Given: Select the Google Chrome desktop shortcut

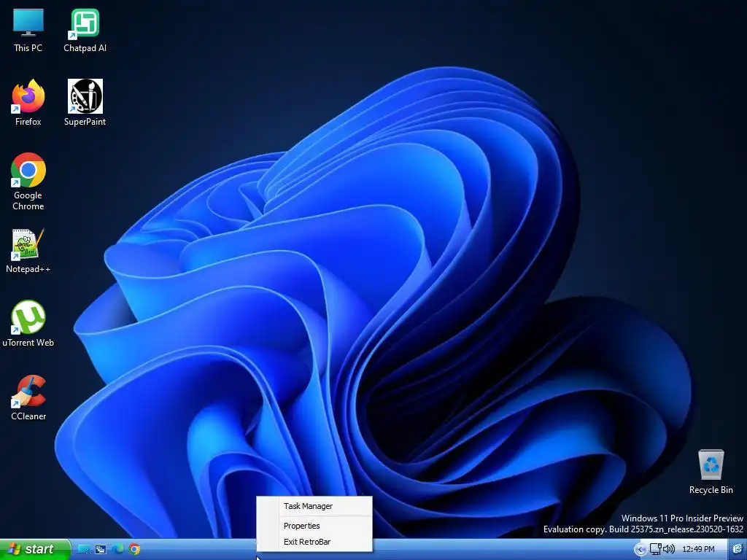Looking at the screenshot, I should (x=28, y=182).
